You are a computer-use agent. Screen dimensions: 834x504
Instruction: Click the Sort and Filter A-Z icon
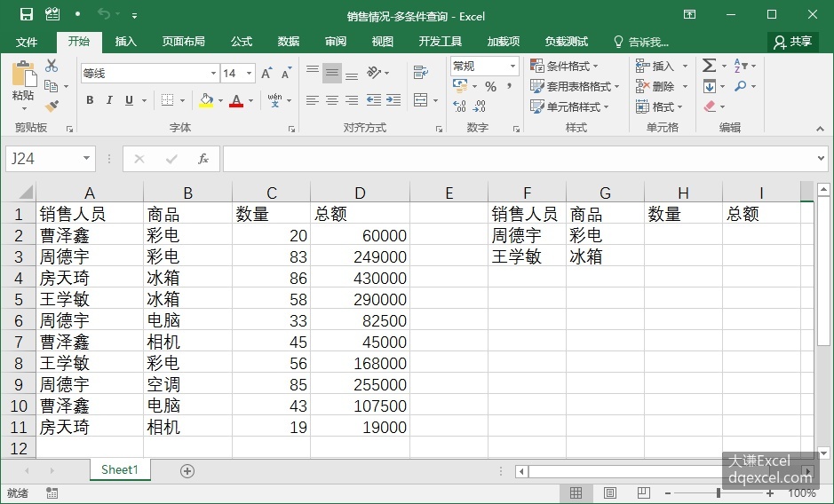[x=740, y=66]
